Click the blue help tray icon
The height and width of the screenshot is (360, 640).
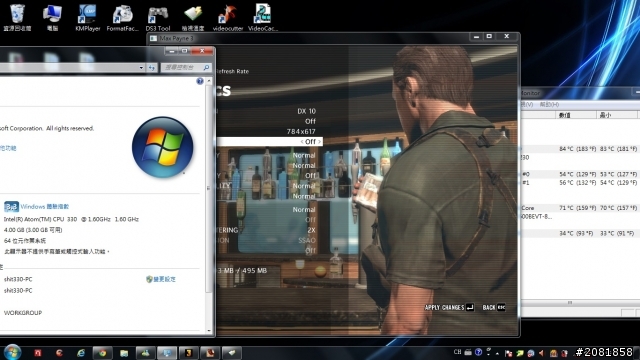(478, 352)
